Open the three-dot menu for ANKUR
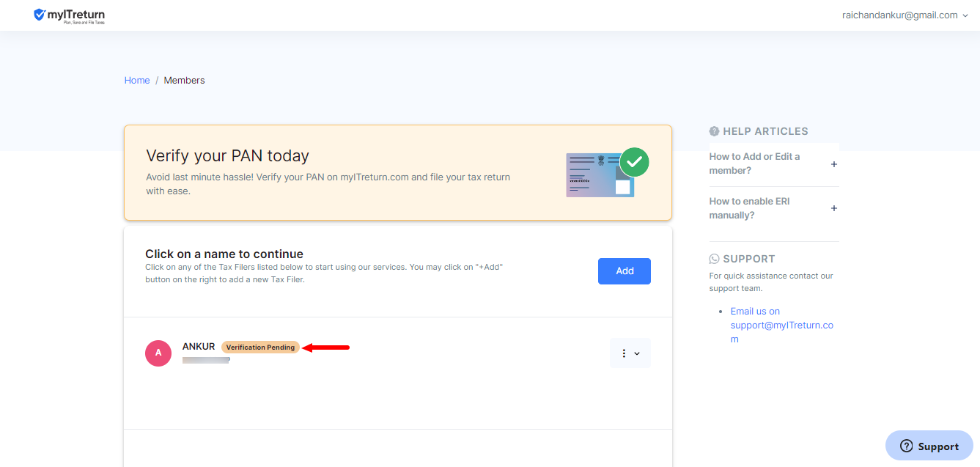This screenshot has width=980, height=467. coord(625,353)
